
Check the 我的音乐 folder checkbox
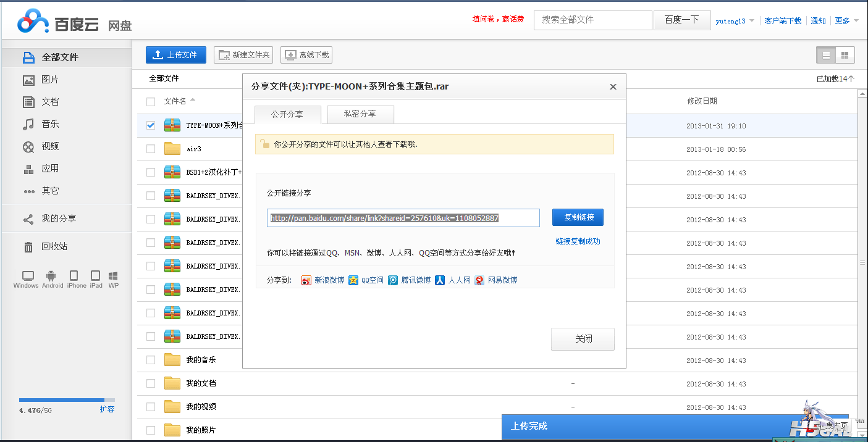click(x=151, y=360)
